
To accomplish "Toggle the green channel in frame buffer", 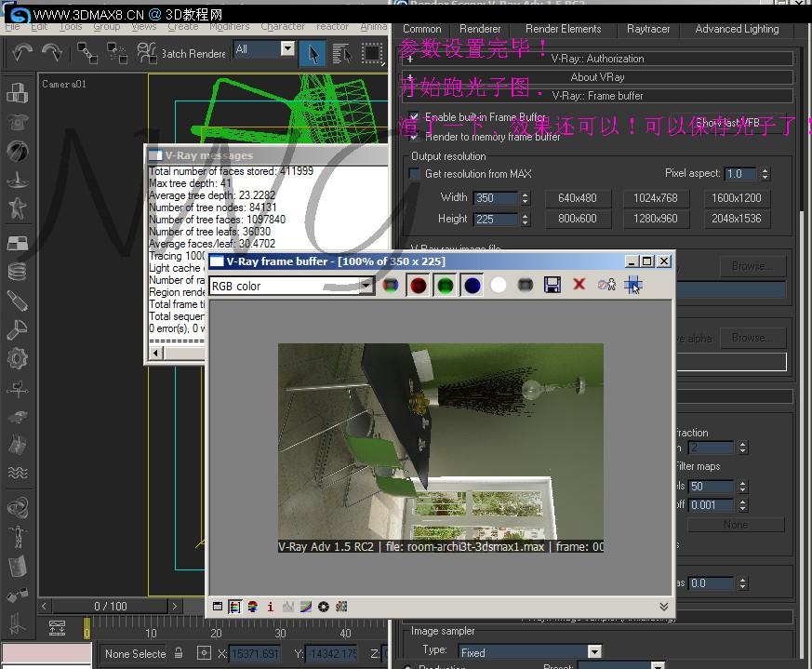I will coord(445,285).
